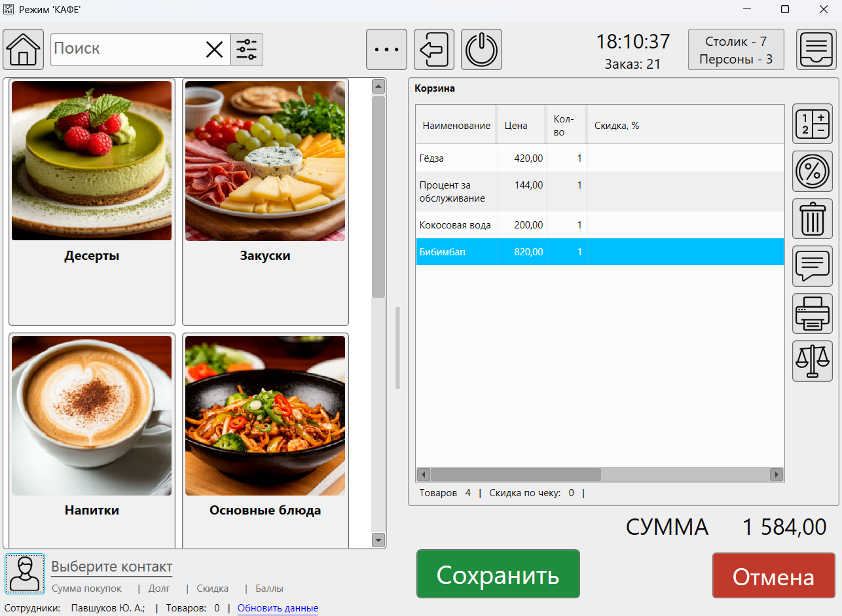Open the quantity calculator icon

coord(813,124)
